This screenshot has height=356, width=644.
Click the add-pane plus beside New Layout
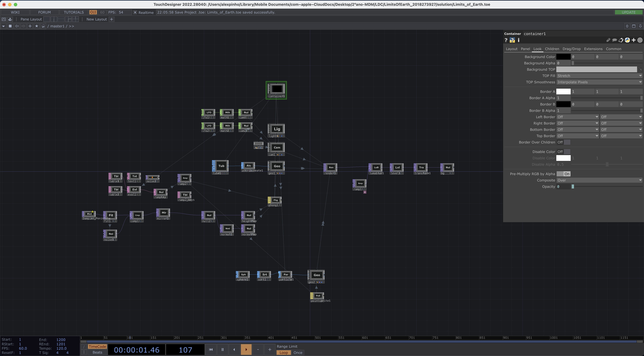click(112, 19)
